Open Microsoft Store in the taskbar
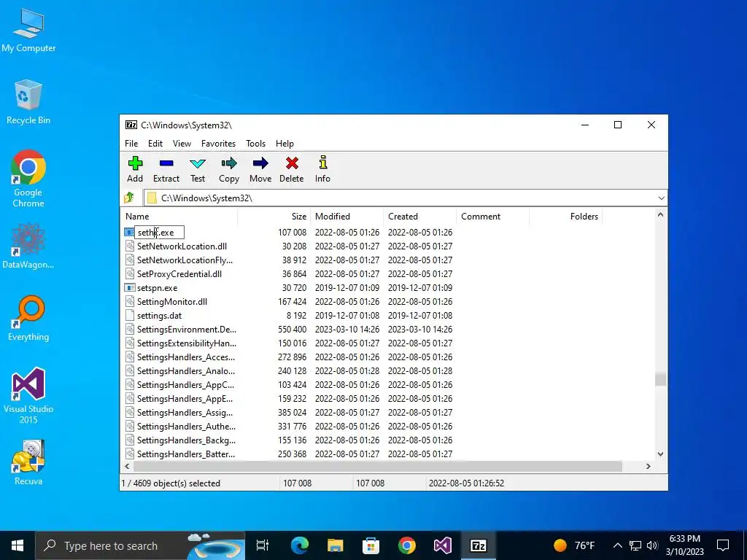This screenshot has height=560, width=747. point(371,545)
